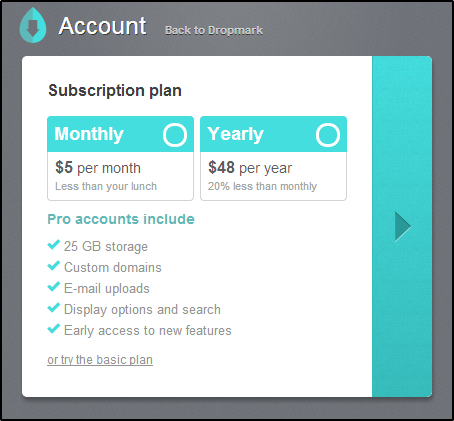
Task: Click the '20% less than monthly' note
Action: pos(262,186)
